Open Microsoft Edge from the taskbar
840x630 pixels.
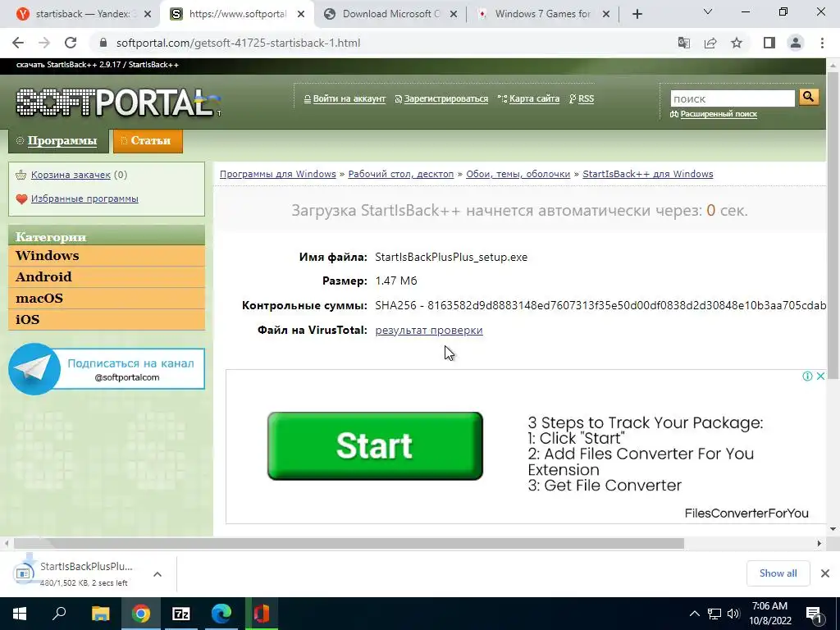coord(221,614)
